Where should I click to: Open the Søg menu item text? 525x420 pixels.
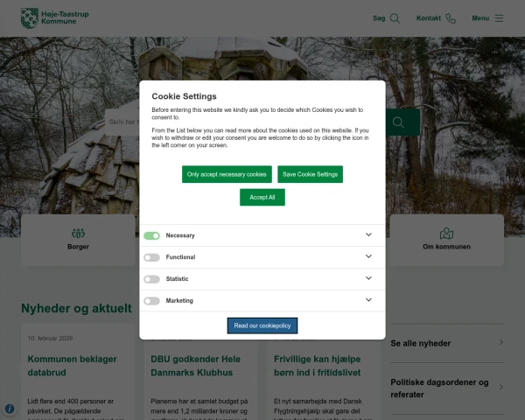click(379, 18)
